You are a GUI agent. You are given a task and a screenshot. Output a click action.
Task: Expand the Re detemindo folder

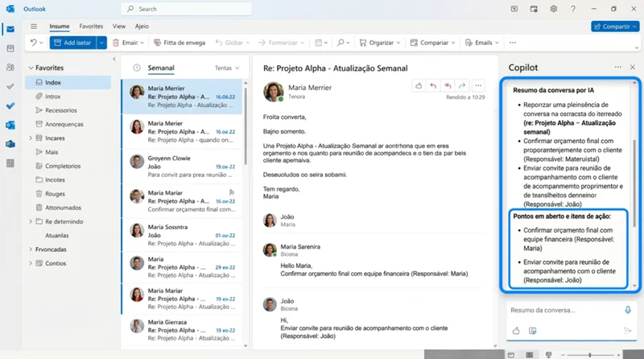pos(31,221)
